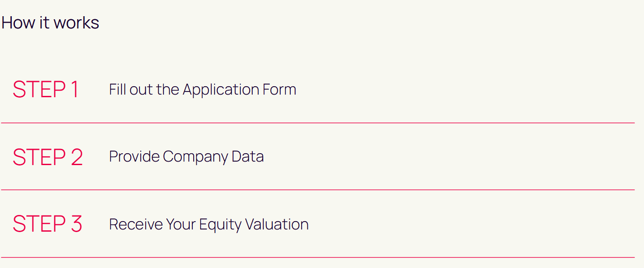644x268 pixels.
Task: Click the word 'Valuation' in step three
Action: click(x=277, y=224)
